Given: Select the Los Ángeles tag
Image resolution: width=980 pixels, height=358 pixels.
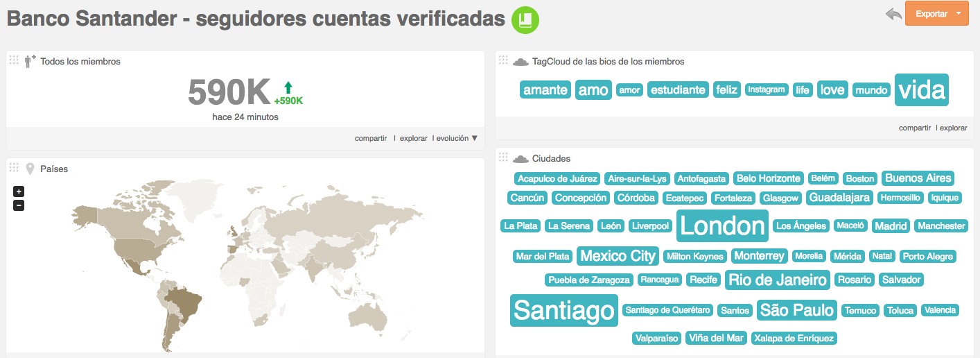Looking at the screenshot, I should click(x=801, y=226).
